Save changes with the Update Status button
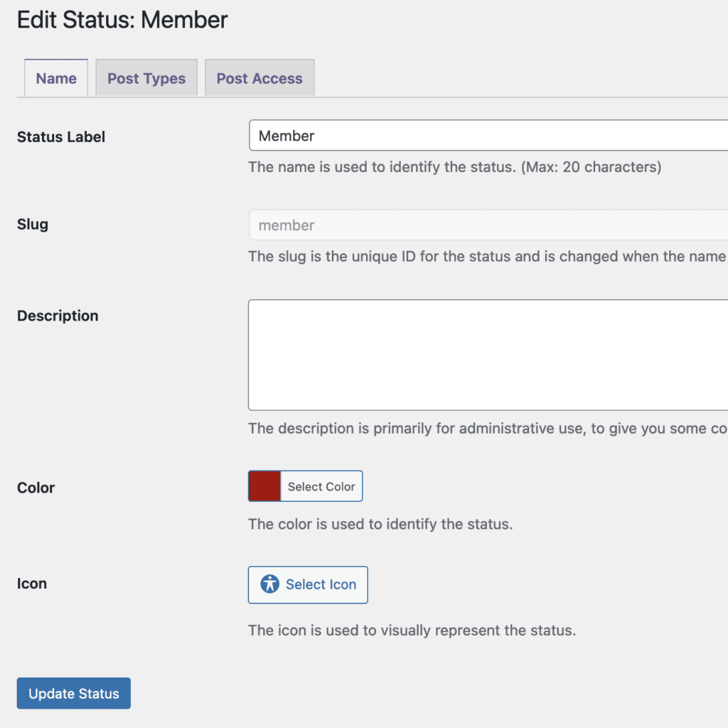The height and width of the screenshot is (728, 728). pyautogui.click(x=74, y=693)
